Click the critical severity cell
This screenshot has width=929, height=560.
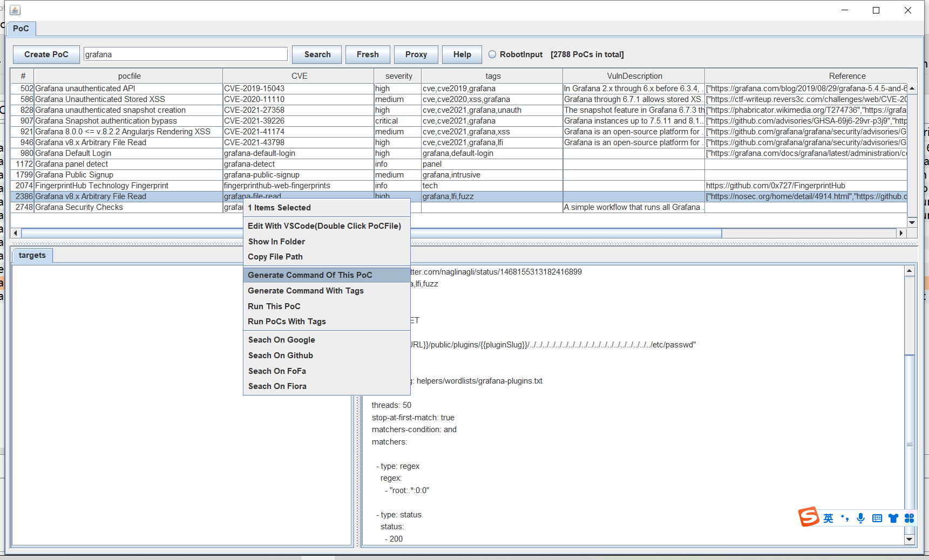click(398, 121)
